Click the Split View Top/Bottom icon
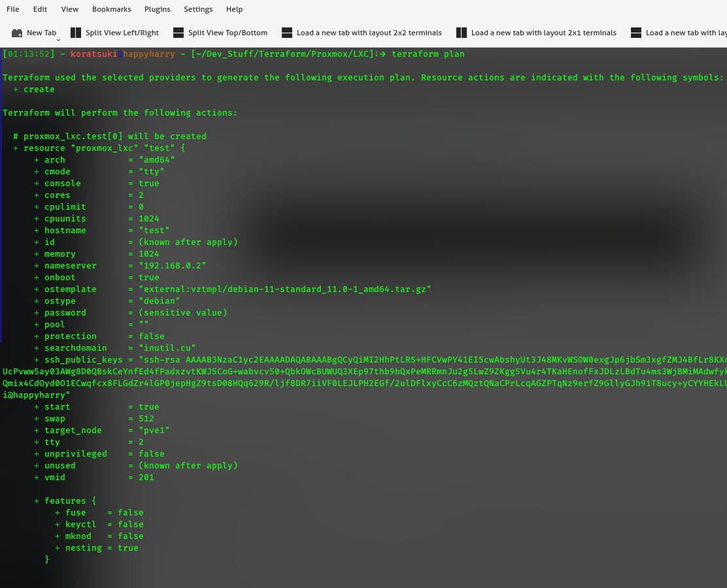Screen dimensions: 727x588 pyautogui.click(x=178, y=33)
